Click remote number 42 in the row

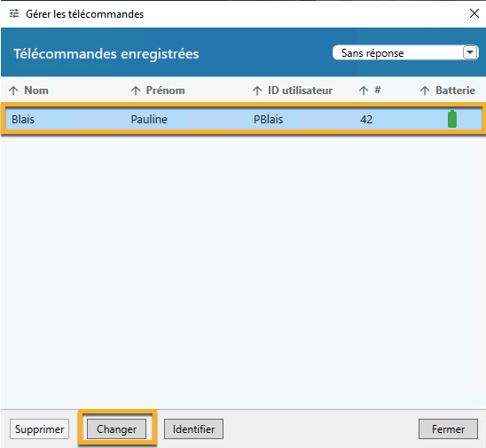366,120
